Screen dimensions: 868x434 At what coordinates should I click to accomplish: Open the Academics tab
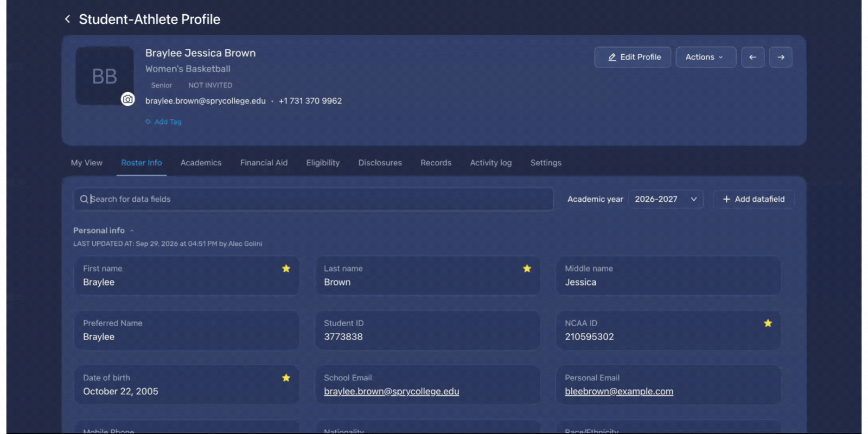[201, 163]
